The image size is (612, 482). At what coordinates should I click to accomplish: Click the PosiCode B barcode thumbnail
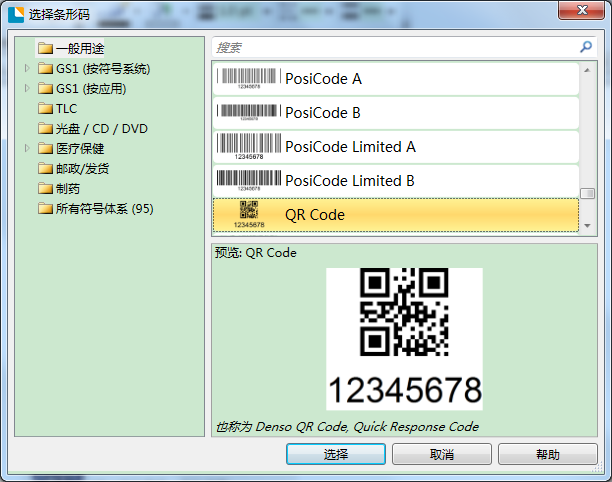[249, 112]
